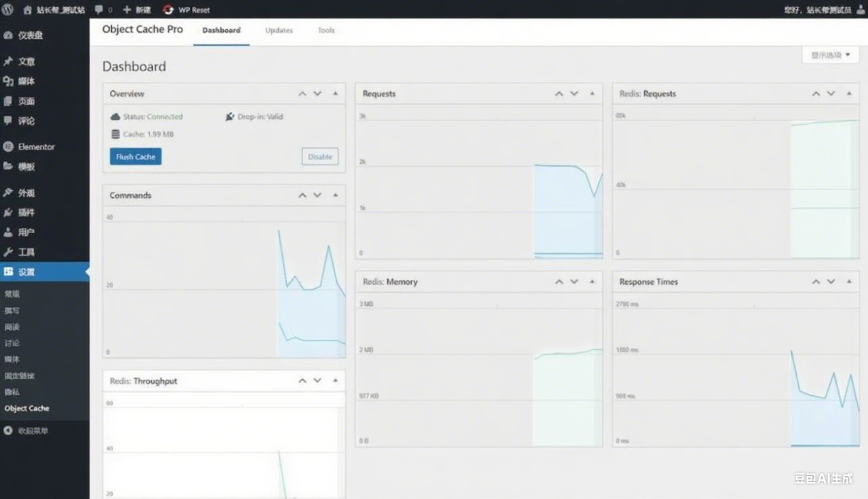
Task: Move Redis: Throughput panel up
Action: click(302, 381)
